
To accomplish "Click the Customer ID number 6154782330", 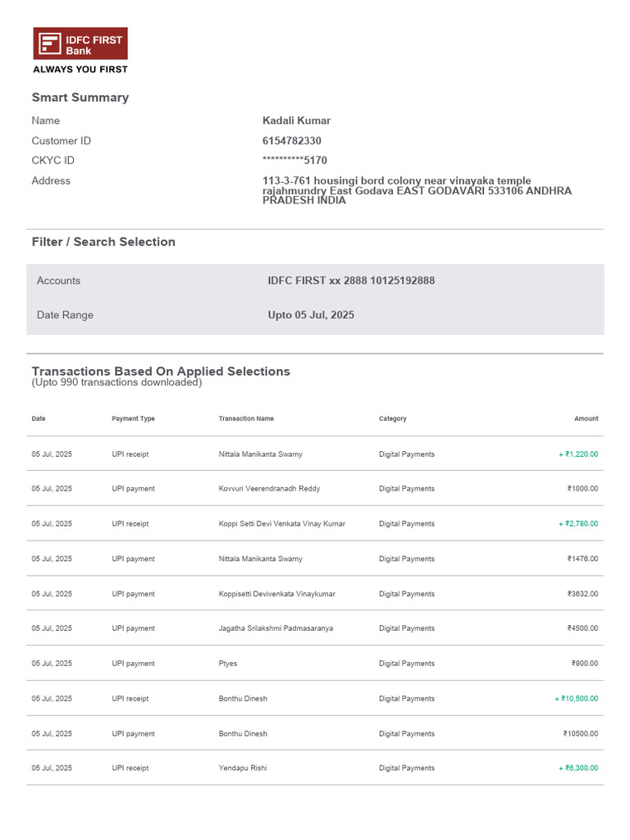I will (x=292, y=141).
